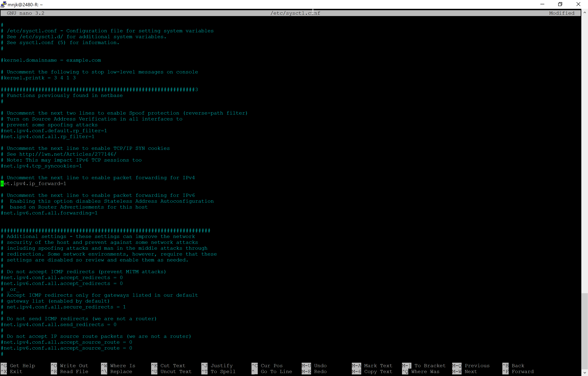
Task: Click the 'See sysctl.conf (5) for information' comment
Action: (60, 42)
